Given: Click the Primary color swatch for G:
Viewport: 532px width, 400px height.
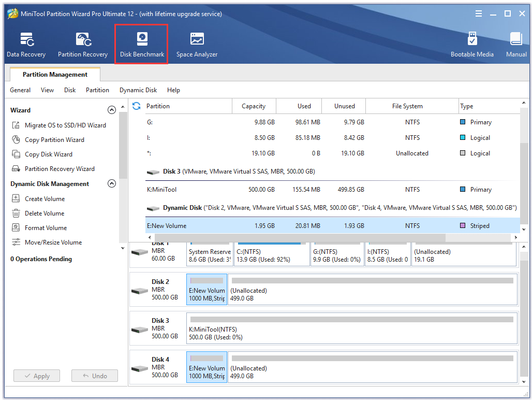Looking at the screenshot, I should pyautogui.click(x=463, y=122).
